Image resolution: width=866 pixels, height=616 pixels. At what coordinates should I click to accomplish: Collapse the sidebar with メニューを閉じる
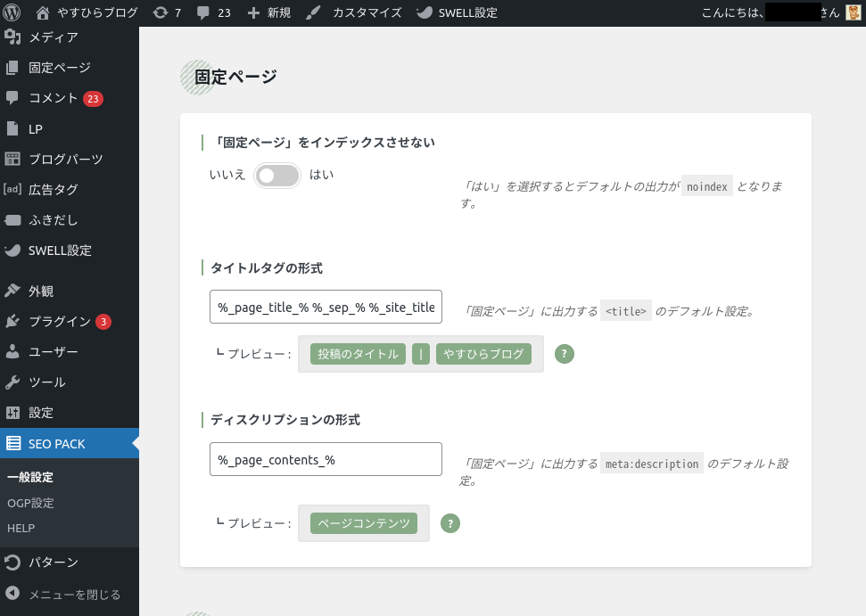click(74, 595)
